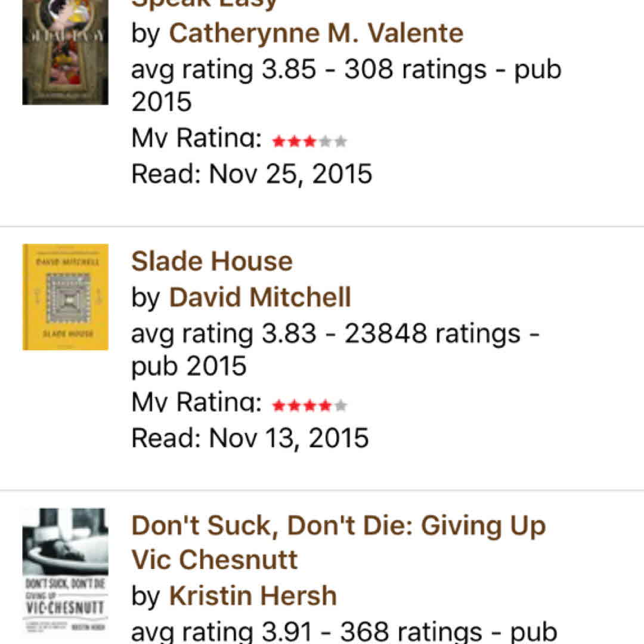
Task: Click the third star for Slade House
Action: click(x=309, y=406)
